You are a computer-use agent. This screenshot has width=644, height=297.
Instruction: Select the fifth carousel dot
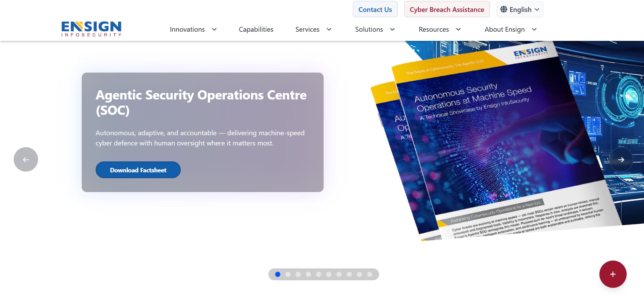[x=319, y=274]
